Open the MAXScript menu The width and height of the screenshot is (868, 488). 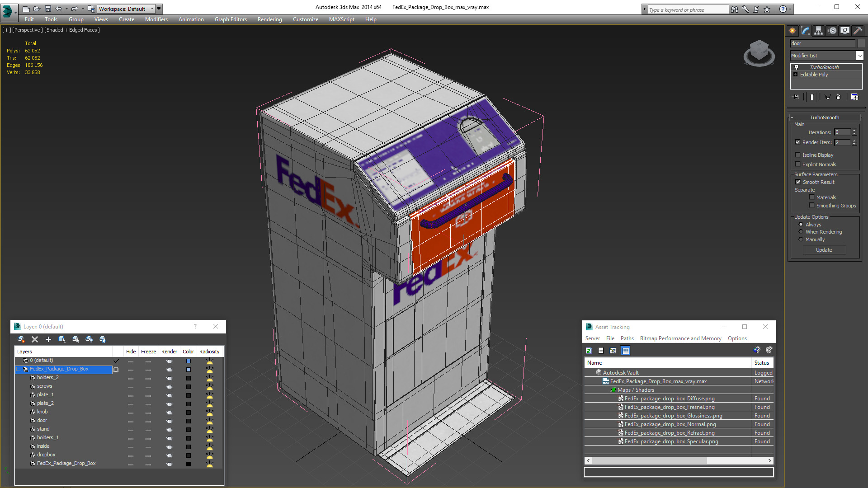pyautogui.click(x=341, y=19)
